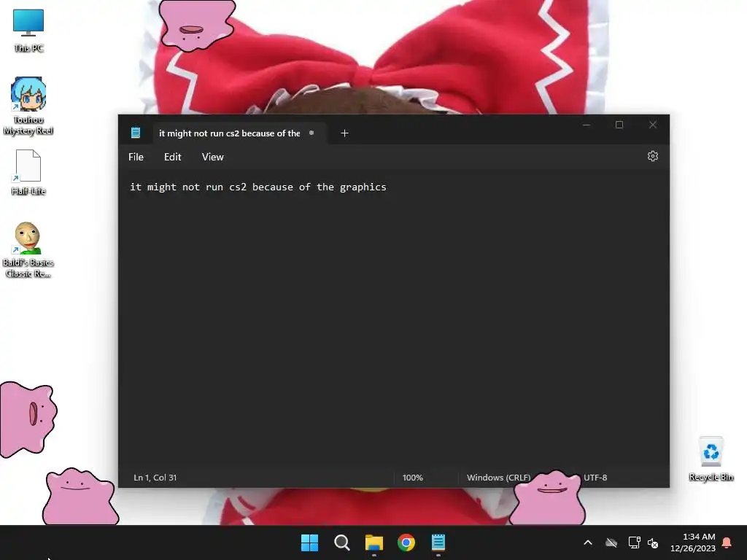Image resolution: width=747 pixels, height=560 pixels.
Task: Add a new Notepad tab
Action: click(x=344, y=133)
